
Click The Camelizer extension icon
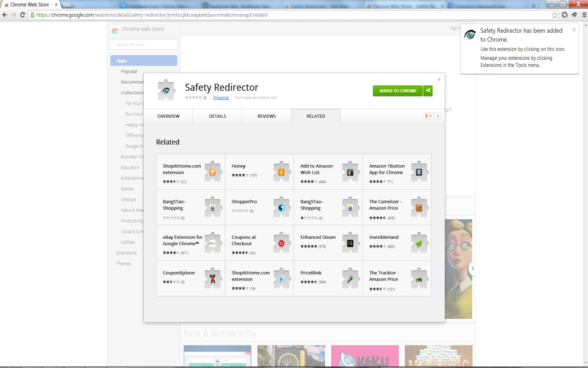[419, 207]
